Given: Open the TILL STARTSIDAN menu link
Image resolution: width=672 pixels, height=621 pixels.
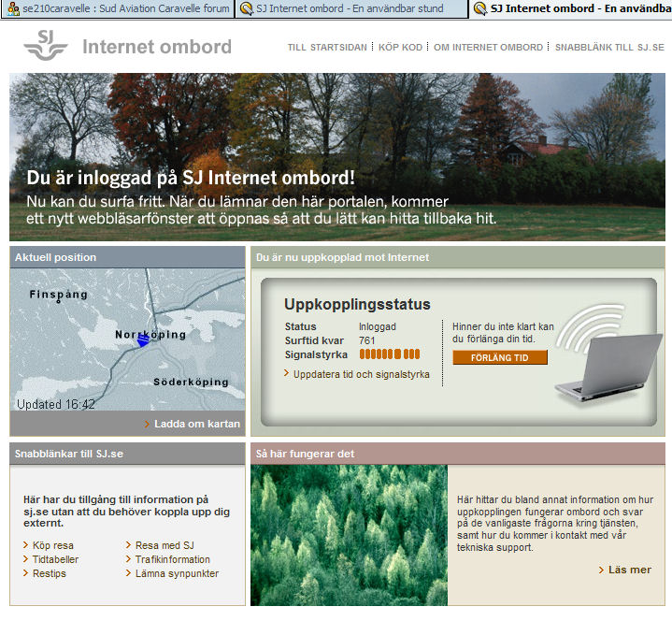Looking at the screenshot, I should pos(327,47).
